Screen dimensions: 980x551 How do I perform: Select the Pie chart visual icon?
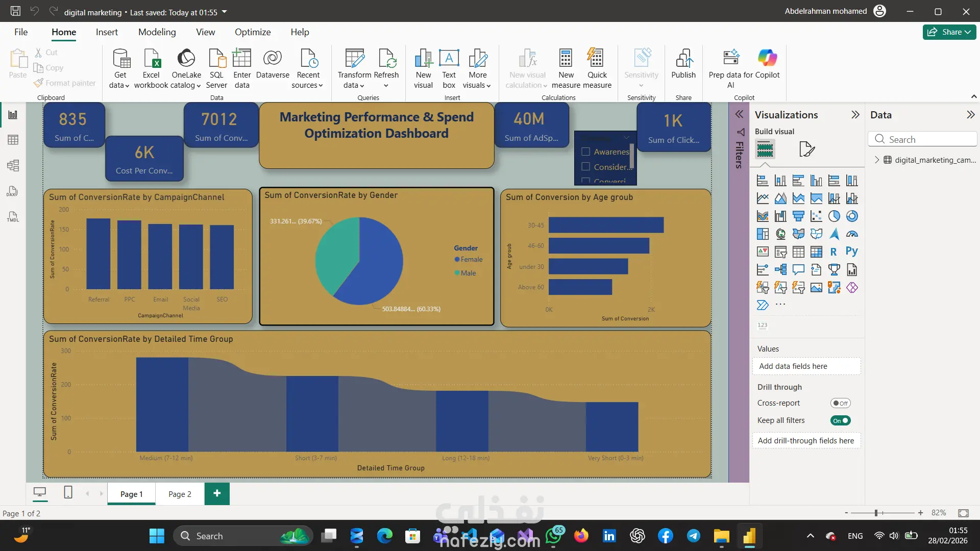[x=834, y=216]
